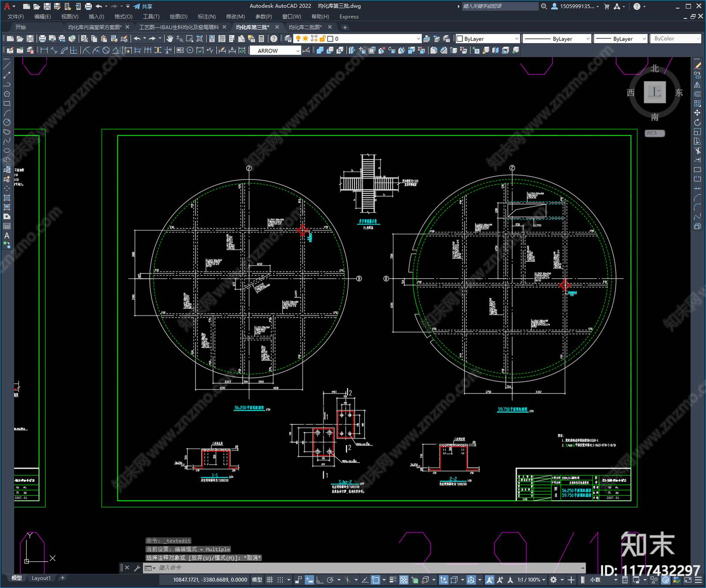Select the Polygon tool in left draw toolbar

(x=7, y=94)
